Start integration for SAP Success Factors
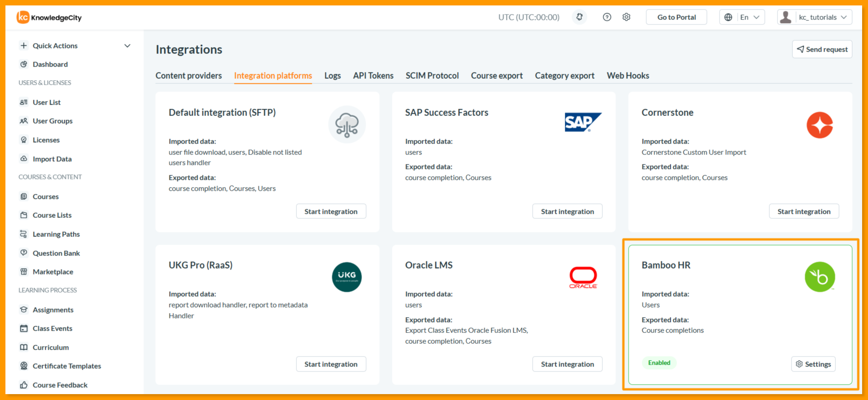 (567, 212)
